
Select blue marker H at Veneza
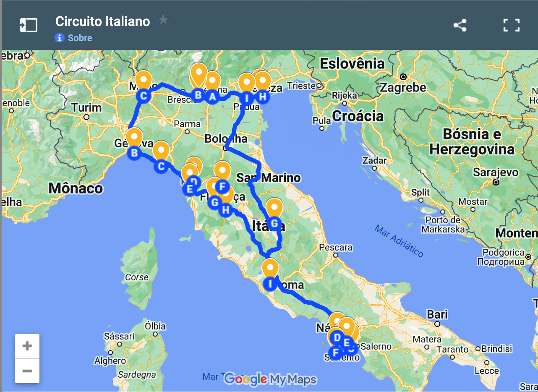262,97
